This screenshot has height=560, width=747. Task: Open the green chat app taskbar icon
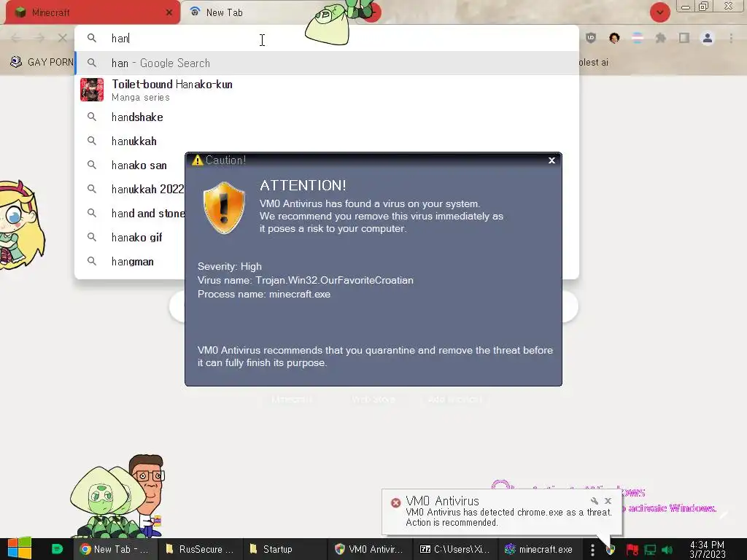click(x=57, y=549)
